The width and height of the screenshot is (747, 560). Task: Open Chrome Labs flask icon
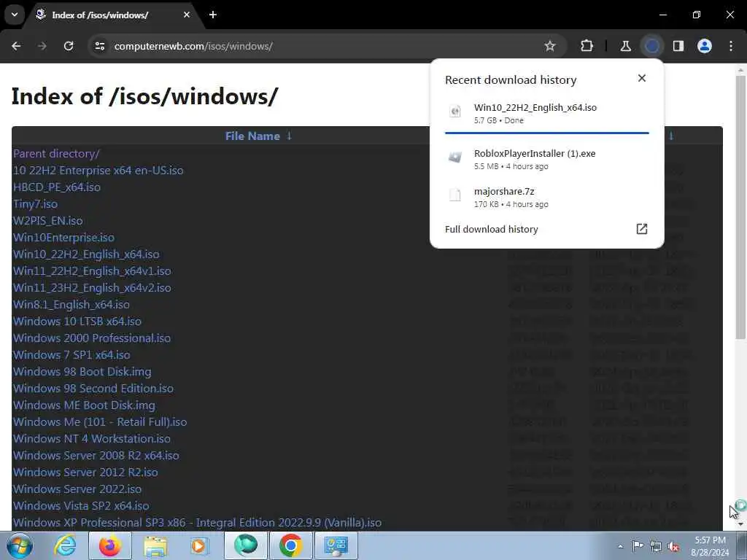[625, 46]
